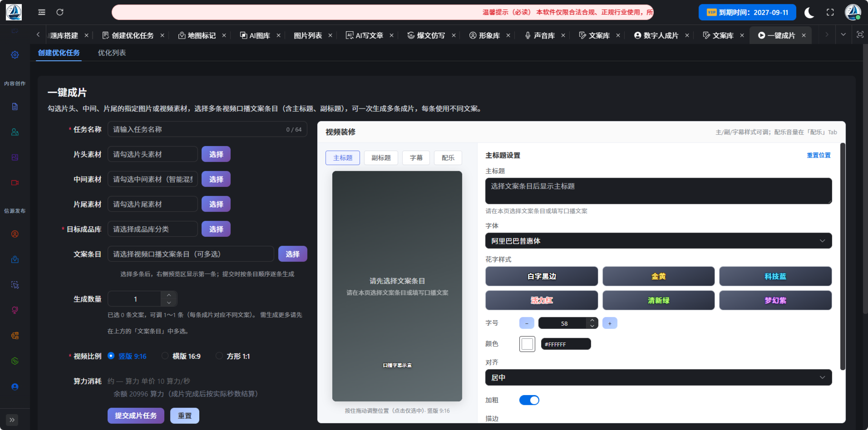The height and width of the screenshot is (430, 868).
Task: Open cursor selection icon in sidebar
Action: coord(15,285)
